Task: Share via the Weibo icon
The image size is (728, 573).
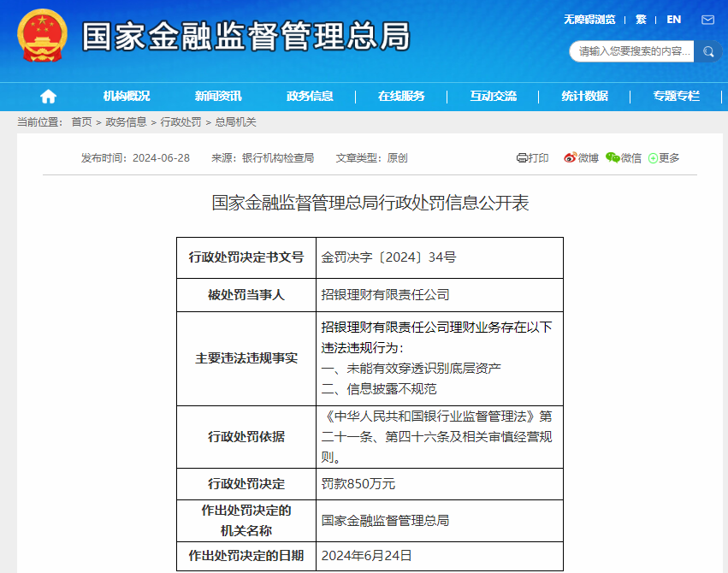Action: [570, 157]
